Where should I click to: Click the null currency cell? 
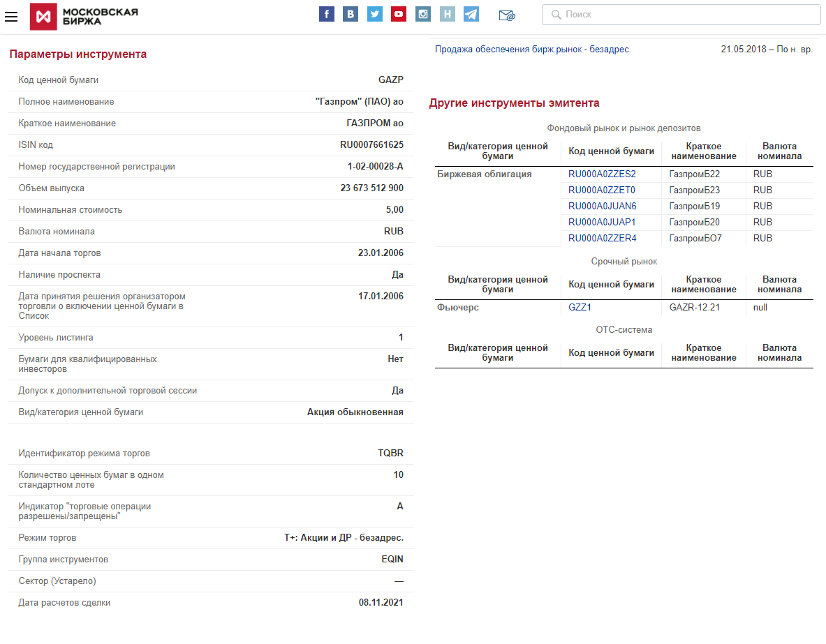tap(760, 308)
